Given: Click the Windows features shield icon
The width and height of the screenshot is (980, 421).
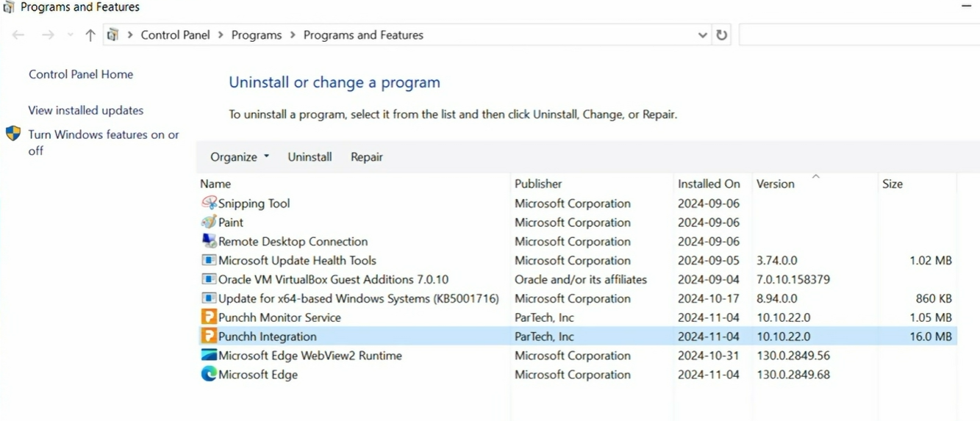Looking at the screenshot, I should click(x=13, y=134).
